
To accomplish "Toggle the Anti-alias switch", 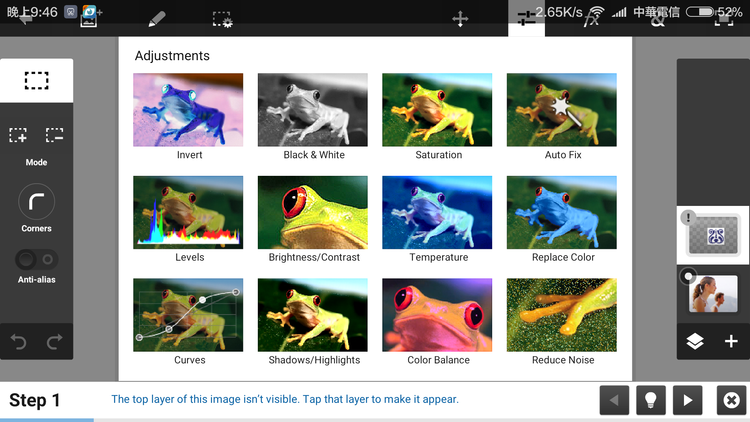I will coord(36,259).
